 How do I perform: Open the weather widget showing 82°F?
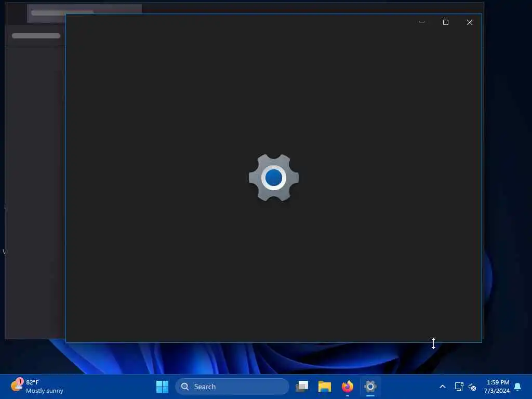[x=37, y=387]
